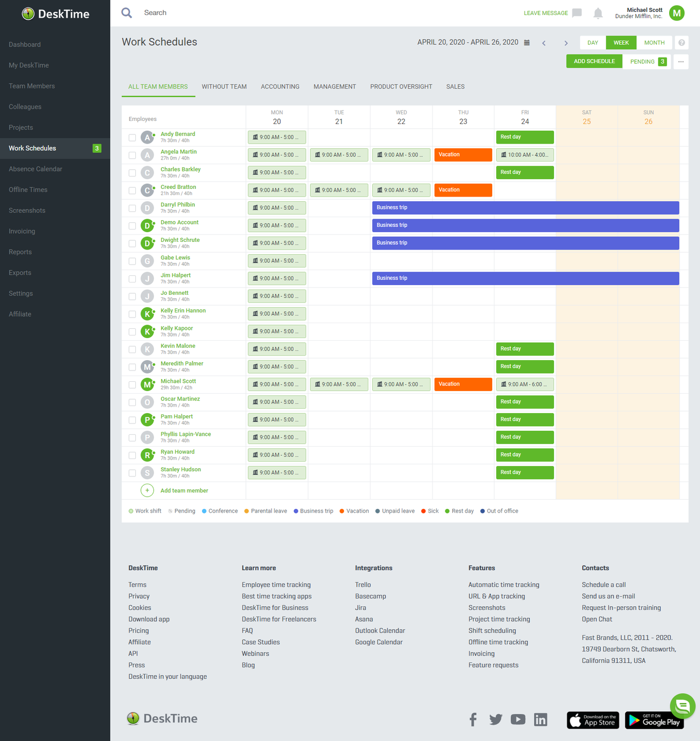Image resolution: width=700 pixels, height=741 pixels.
Task: Open the Facebook page icon
Action: click(473, 719)
